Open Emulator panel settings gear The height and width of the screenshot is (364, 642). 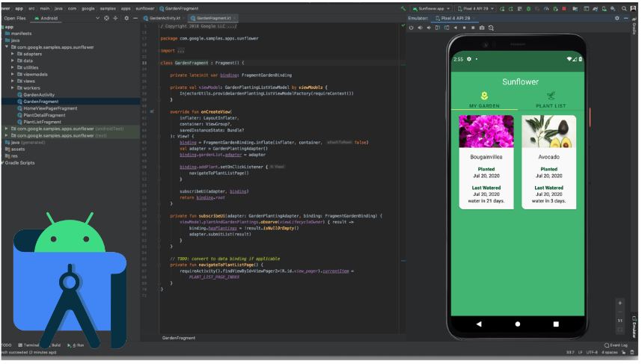617,18
